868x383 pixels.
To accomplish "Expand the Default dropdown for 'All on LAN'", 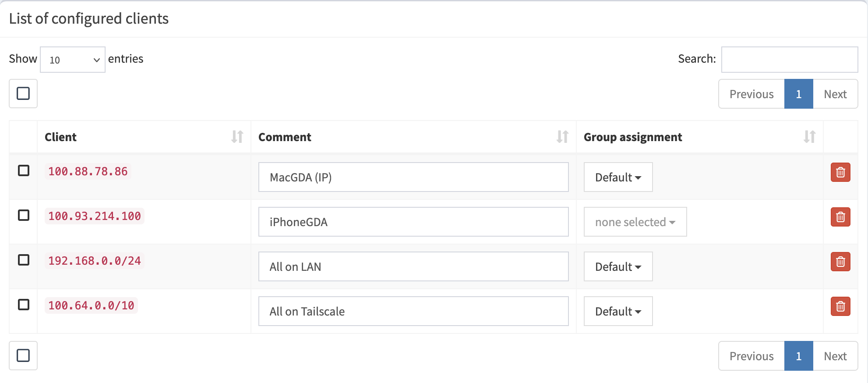I will click(x=618, y=266).
